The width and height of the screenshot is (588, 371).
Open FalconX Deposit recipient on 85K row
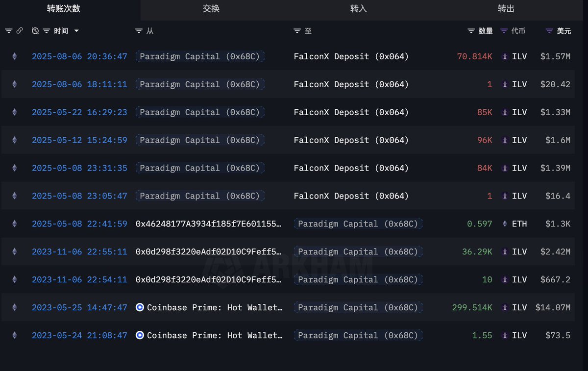351,112
